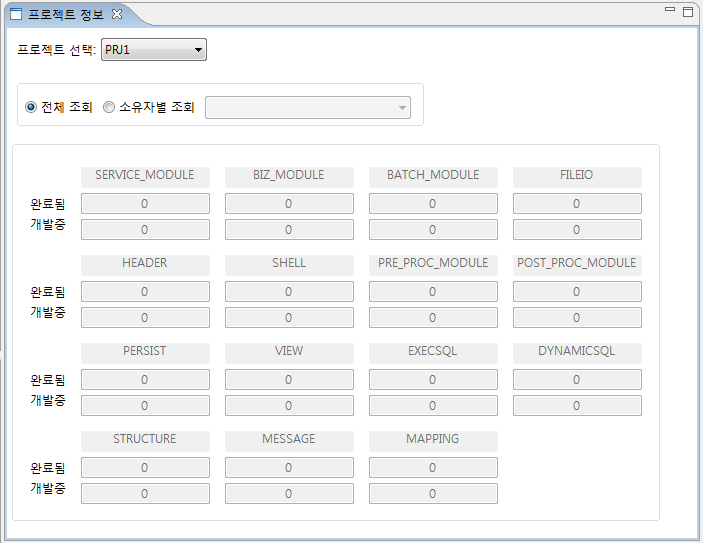Viewport: 703px width, 543px height.
Task: Maximize the 프로젝트 정보 view panel
Action: point(687,12)
